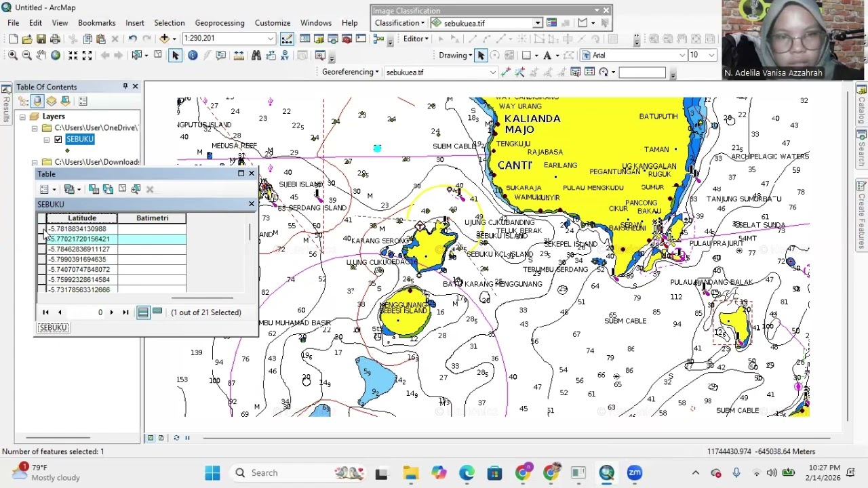Click the table record number field
Viewport: 868px width, 488px height.
87,312
